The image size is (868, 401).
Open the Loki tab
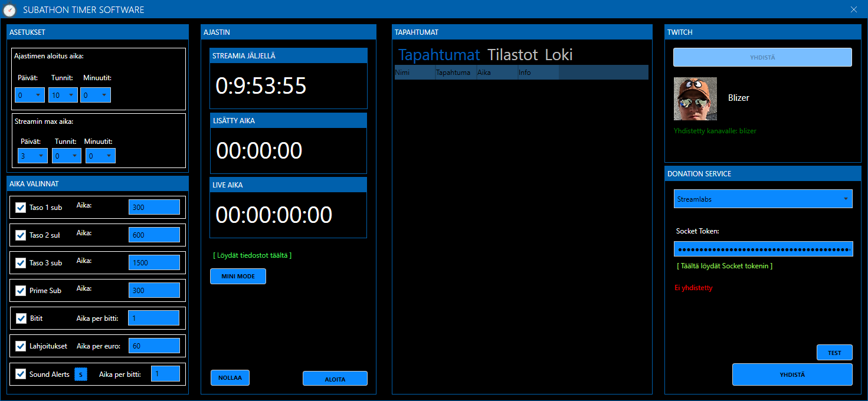tap(558, 55)
